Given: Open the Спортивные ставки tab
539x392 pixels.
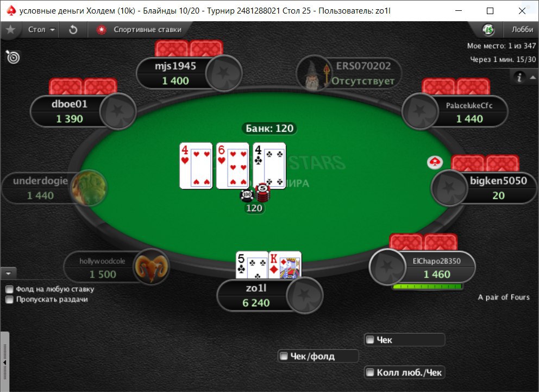Looking at the screenshot, I should 139,29.
